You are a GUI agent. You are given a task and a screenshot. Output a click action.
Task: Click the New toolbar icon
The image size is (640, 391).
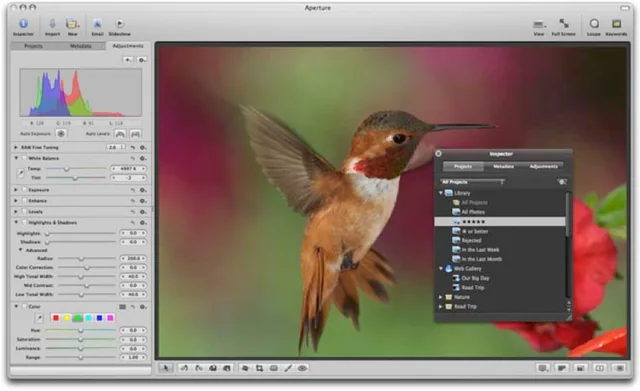point(72,24)
